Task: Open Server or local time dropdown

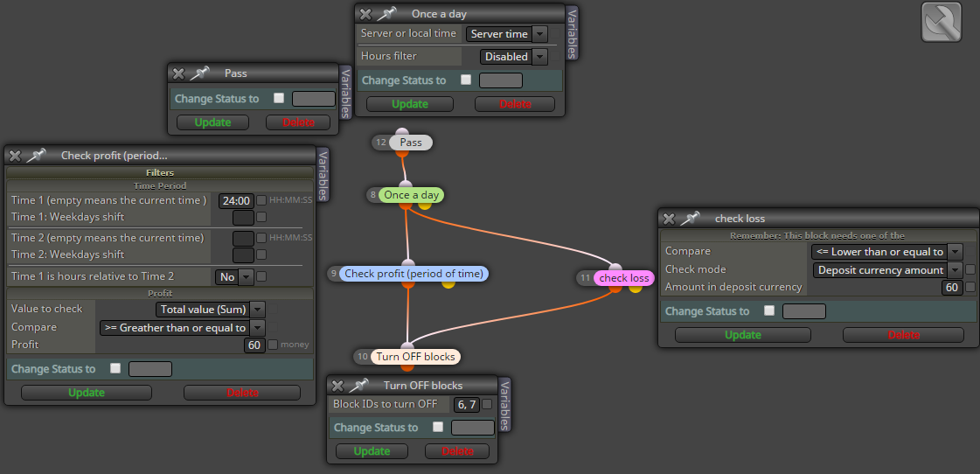Action: click(507, 34)
